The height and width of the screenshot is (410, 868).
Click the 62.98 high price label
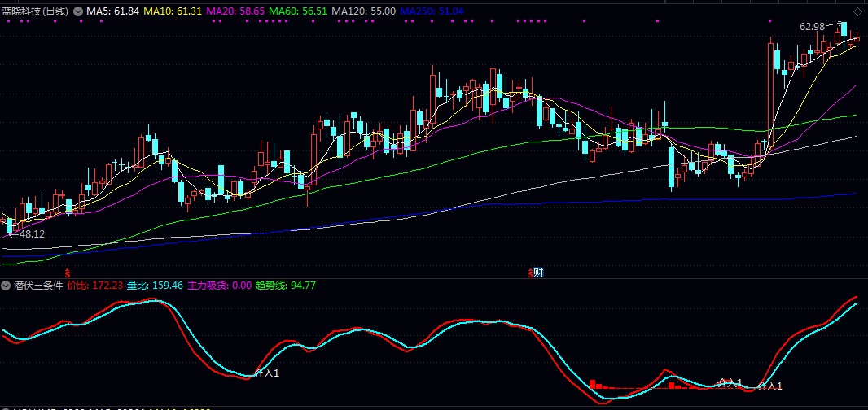point(812,27)
